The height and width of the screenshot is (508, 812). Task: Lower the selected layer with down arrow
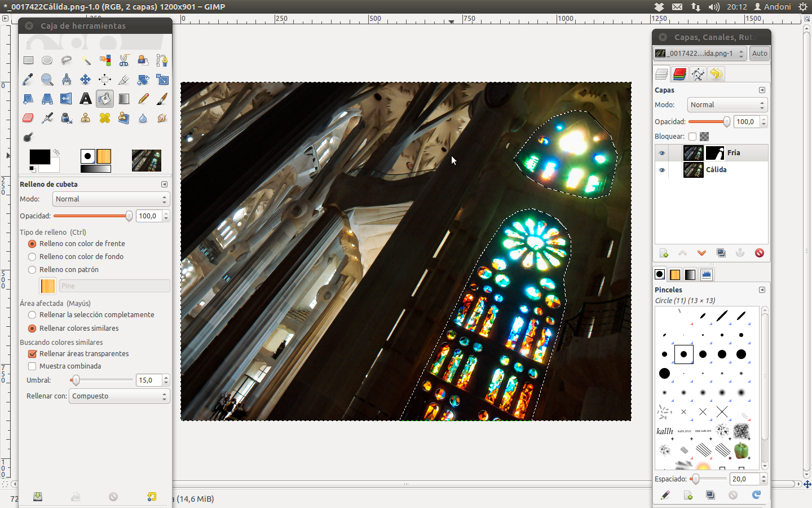pyautogui.click(x=702, y=253)
